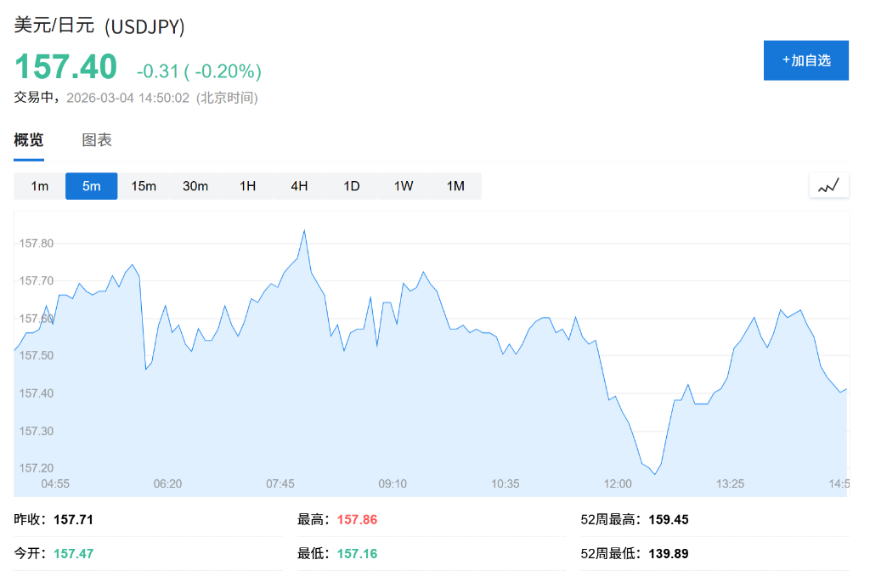Click the 13:25 time axis label
This screenshot has width=870, height=588.
pos(730,483)
